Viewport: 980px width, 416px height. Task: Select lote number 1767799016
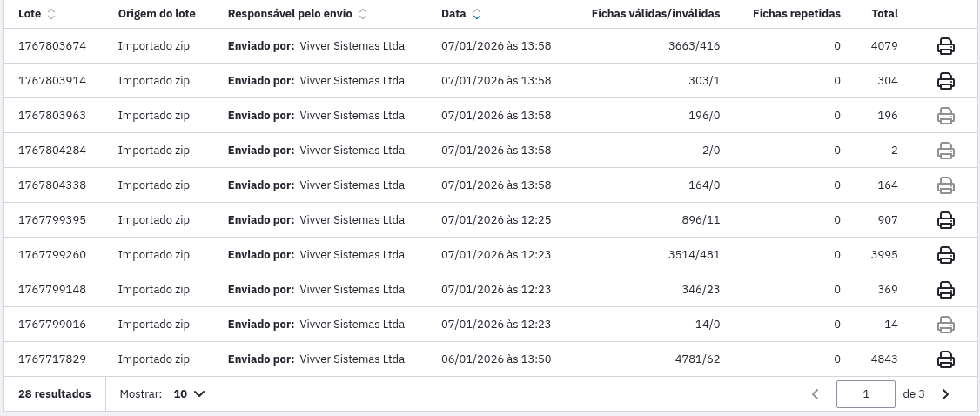[x=51, y=325]
